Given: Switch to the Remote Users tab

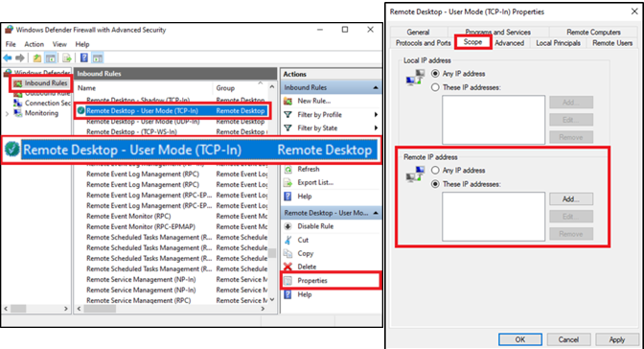Looking at the screenshot, I should point(612,43).
